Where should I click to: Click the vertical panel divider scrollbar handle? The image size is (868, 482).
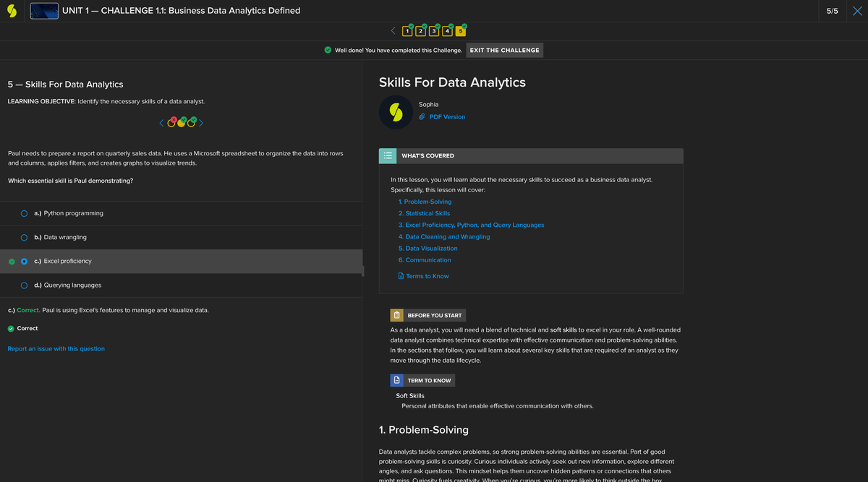click(363, 272)
